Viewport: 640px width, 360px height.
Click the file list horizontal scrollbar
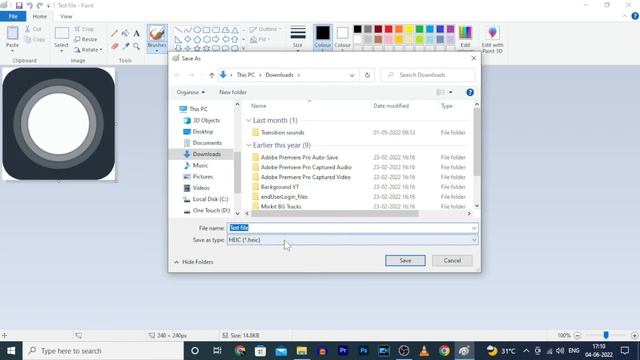(x=335, y=213)
